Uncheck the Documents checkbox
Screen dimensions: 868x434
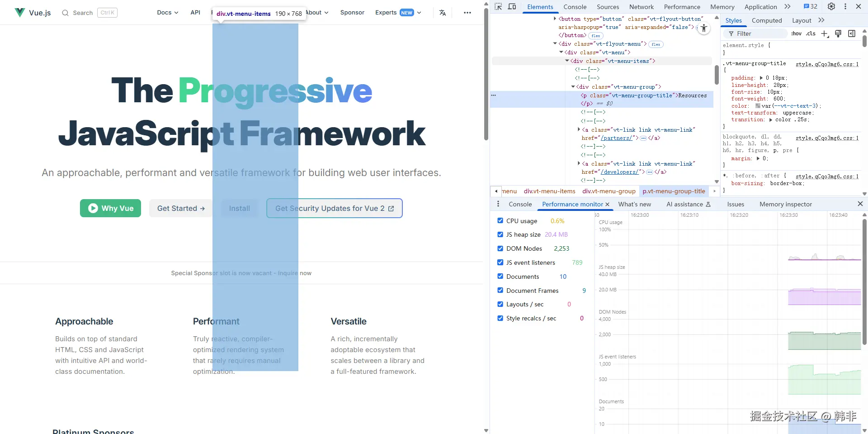(500, 277)
